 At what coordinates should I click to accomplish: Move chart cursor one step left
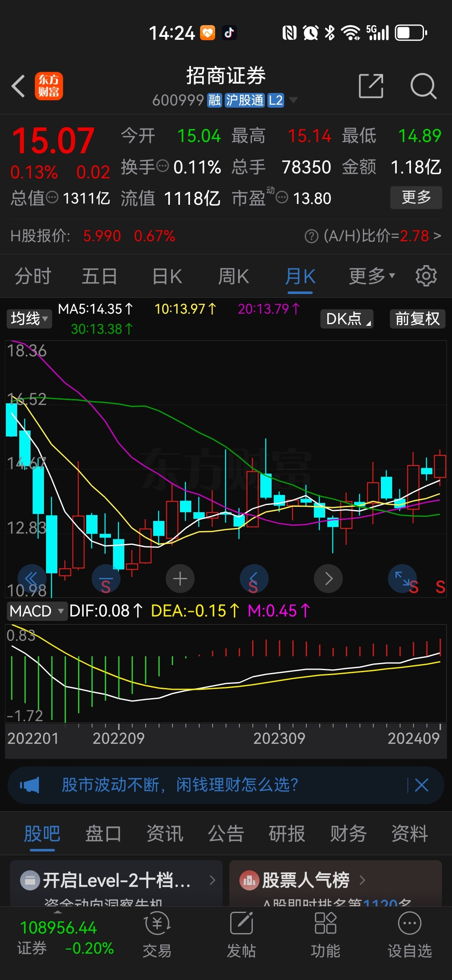[254, 578]
